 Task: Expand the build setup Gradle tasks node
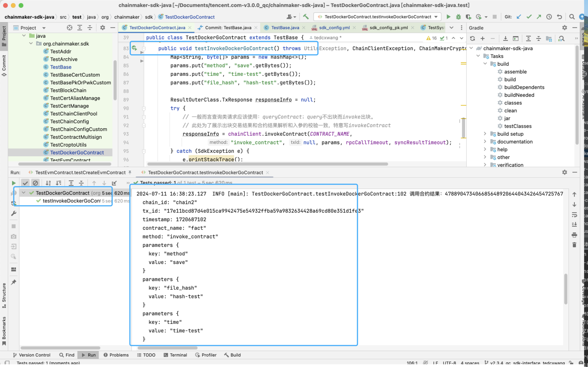(x=485, y=134)
